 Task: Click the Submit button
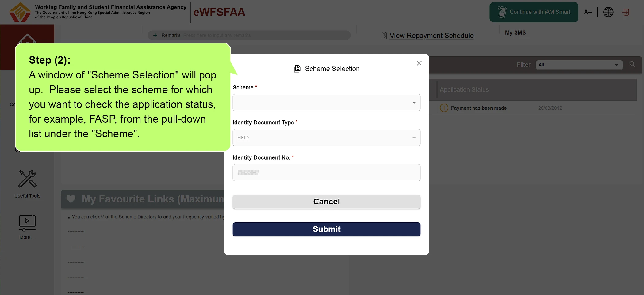point(326,229)
